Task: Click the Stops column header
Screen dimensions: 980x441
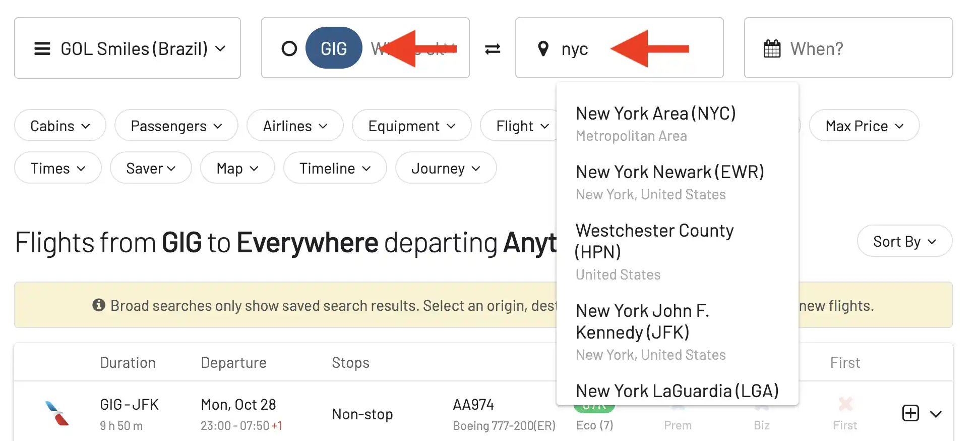Action: (350, 363)
